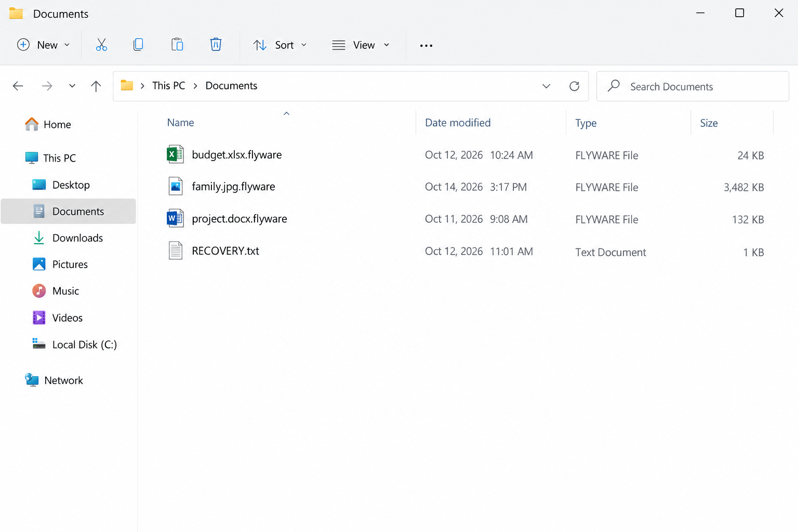Click the Delete trash can icon
Screen dimensions: 798x532
pyautogui.click(x=216, y=45)
